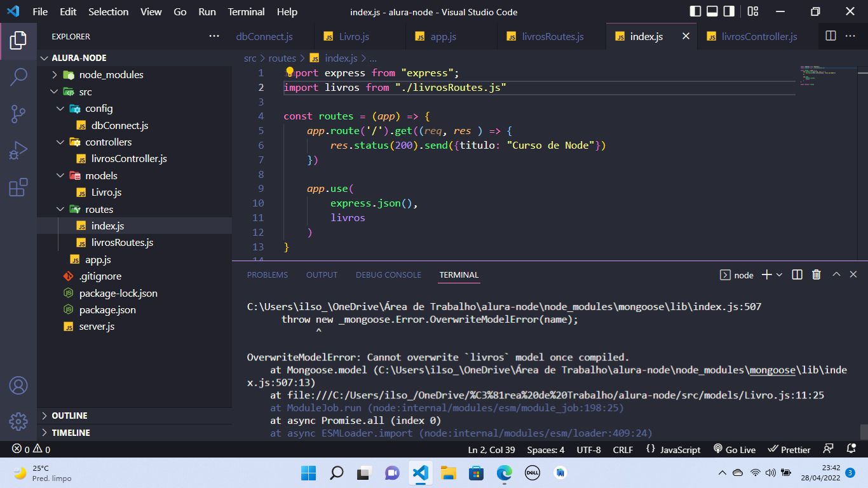868x488 pixels.
Task: Toggle secondary side bar layout button
Action: pos(729,11)
